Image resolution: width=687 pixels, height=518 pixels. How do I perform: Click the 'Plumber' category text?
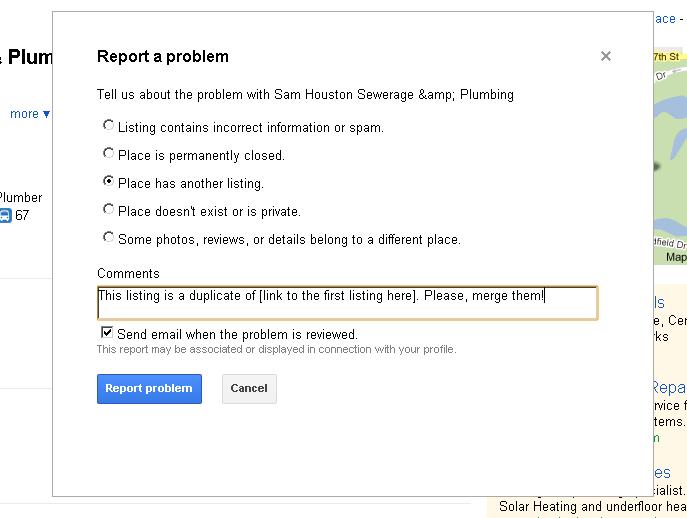click(20, 197)
